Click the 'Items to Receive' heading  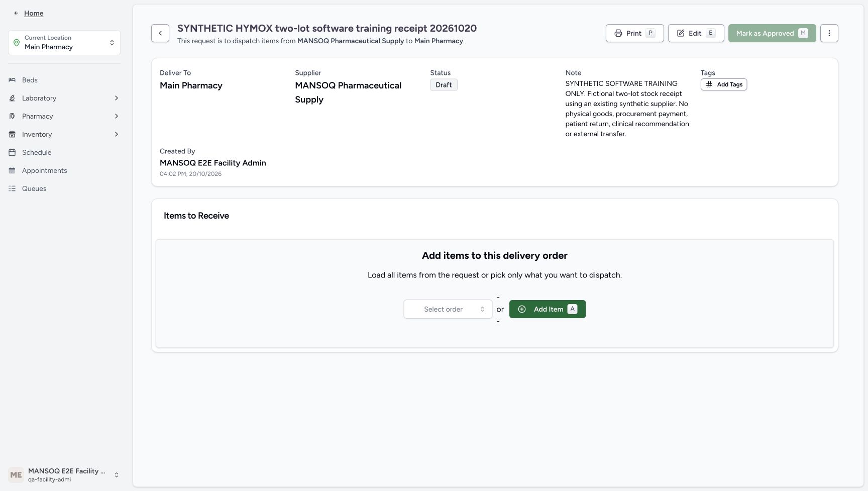coord(196,216)
